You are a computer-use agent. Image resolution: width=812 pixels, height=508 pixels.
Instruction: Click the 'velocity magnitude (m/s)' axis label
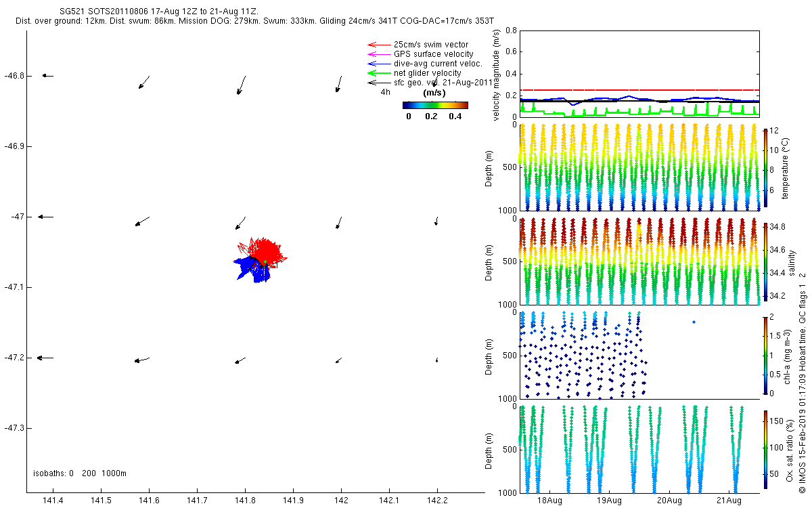tap(497, 75)
